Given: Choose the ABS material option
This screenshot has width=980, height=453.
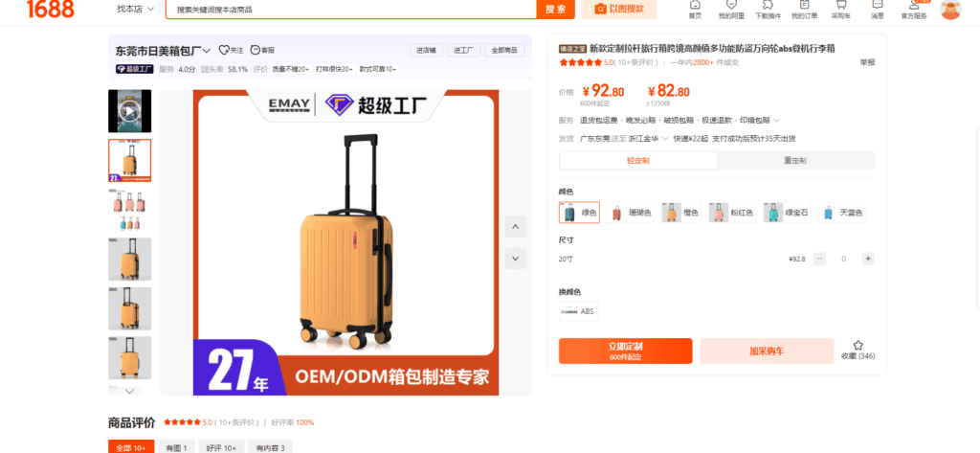Looking at the screenshot, I should tap(579, 311).
